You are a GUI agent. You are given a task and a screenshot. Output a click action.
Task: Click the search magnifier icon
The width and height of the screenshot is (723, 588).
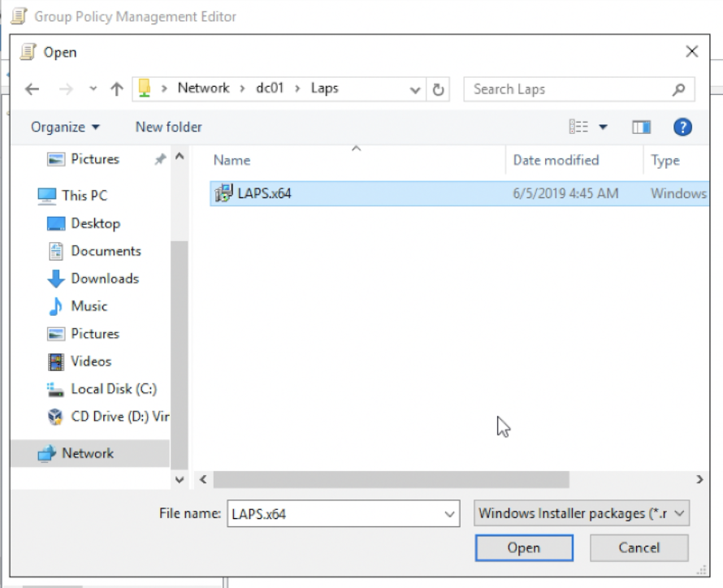point(679,89)
